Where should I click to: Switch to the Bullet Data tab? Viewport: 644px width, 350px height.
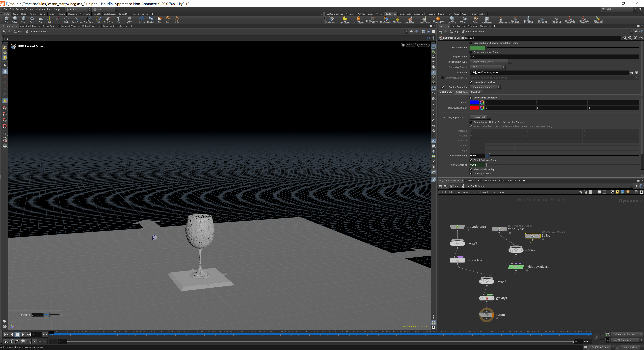click(461, 92)
